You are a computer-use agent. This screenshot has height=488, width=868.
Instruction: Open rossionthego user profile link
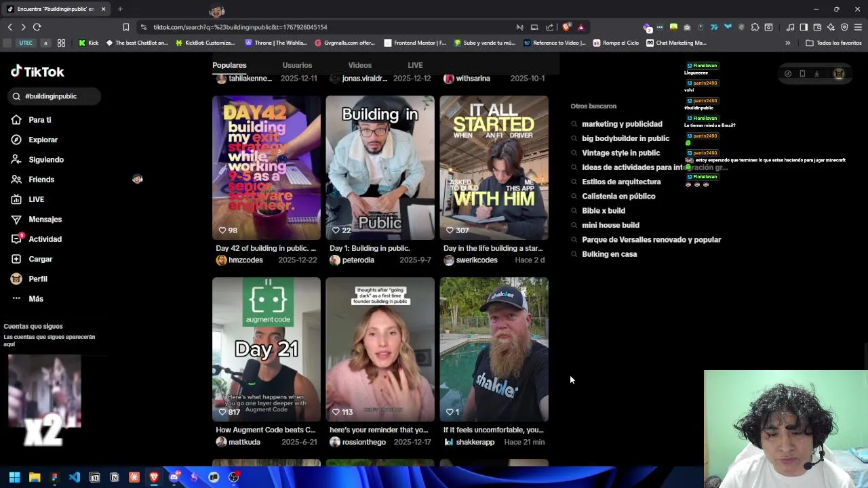[x=357, y=442]
